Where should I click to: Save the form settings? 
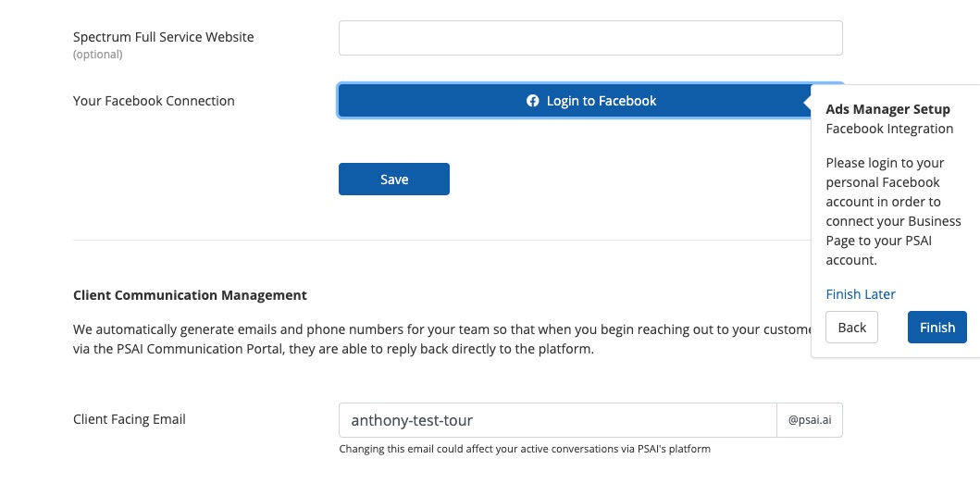point(393,180)
